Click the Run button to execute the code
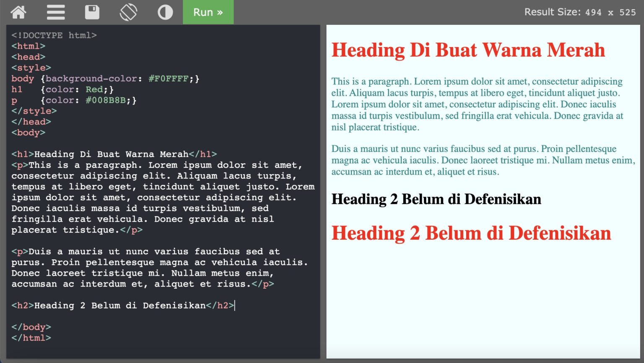The width and height of the screenshot is (644, 363). [x=208, y=12]
